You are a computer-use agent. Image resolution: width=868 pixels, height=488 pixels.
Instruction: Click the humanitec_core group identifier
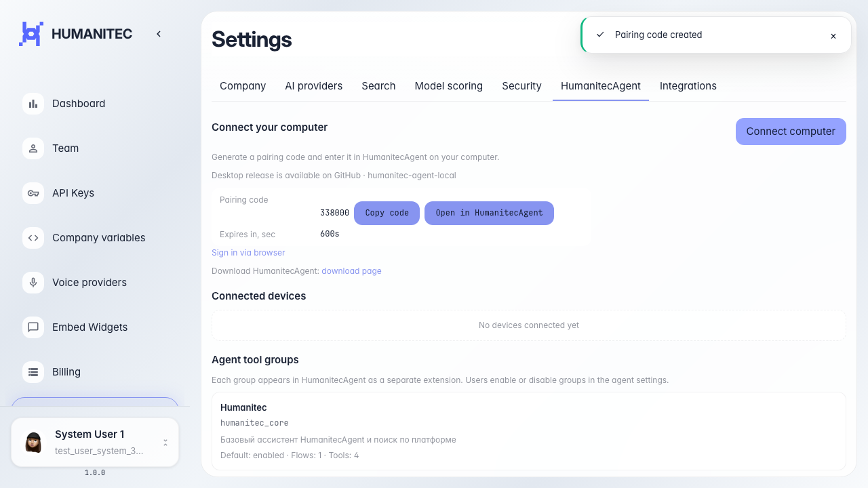point(254,423)
